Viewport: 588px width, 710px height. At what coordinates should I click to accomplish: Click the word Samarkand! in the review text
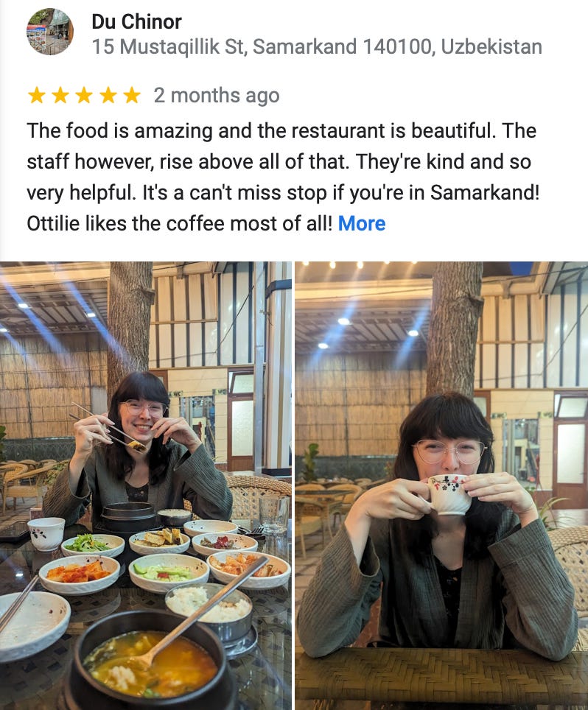485,192
